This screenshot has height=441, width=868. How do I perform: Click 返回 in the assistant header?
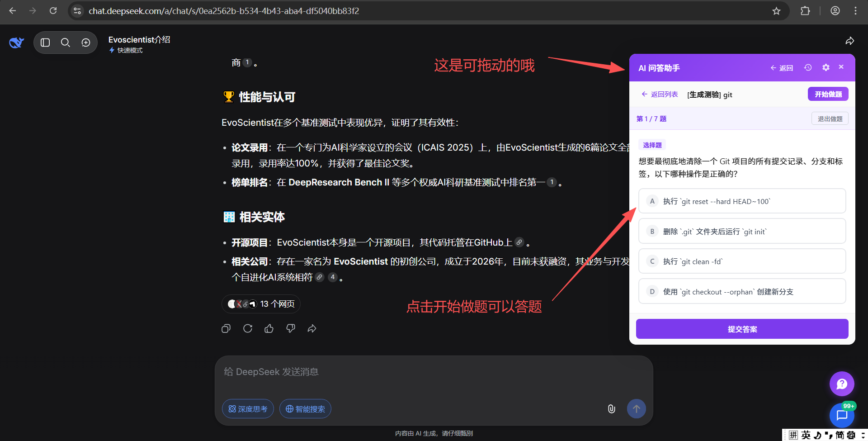click(782, 68)
